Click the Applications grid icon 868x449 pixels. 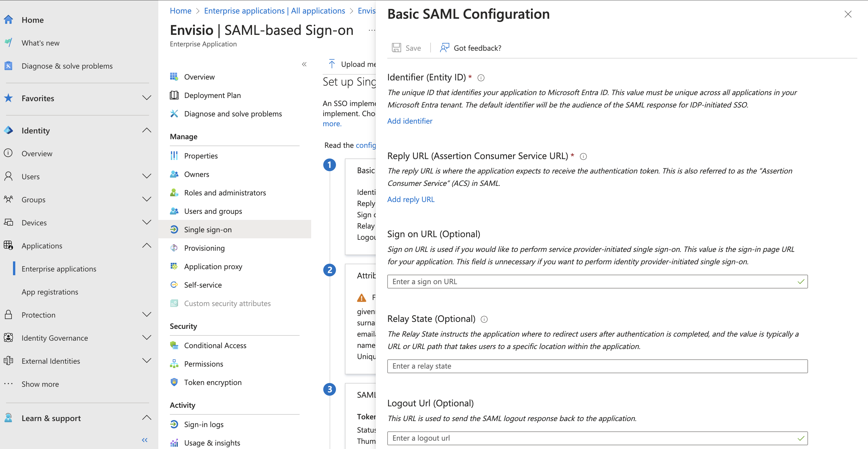point(8,245)
